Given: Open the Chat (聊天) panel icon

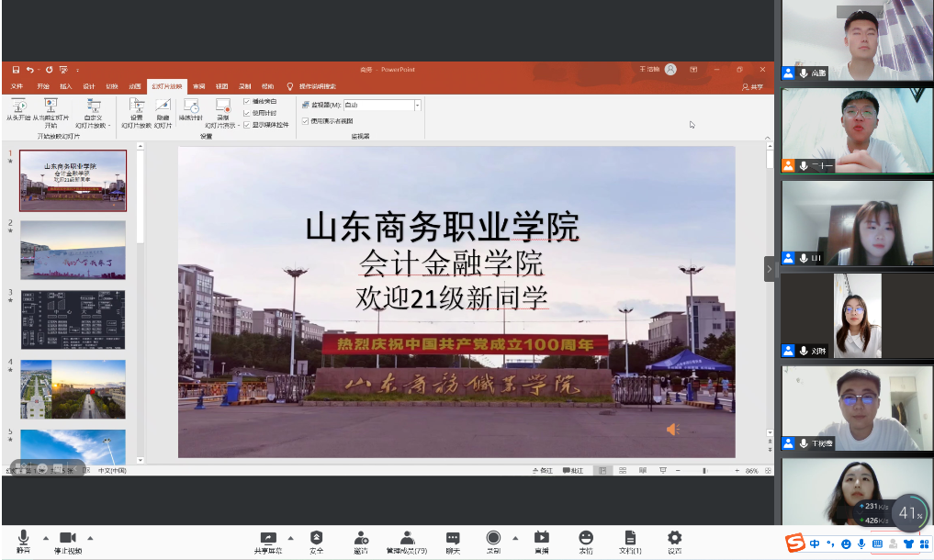Looking at the screenshot, I should click(453, 538).
